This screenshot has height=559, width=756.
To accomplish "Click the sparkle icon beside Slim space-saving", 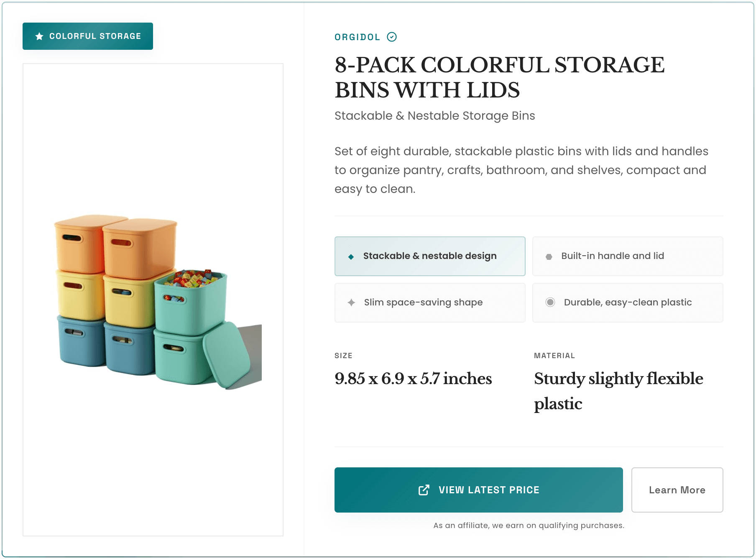I will click(x=352, y=303).
